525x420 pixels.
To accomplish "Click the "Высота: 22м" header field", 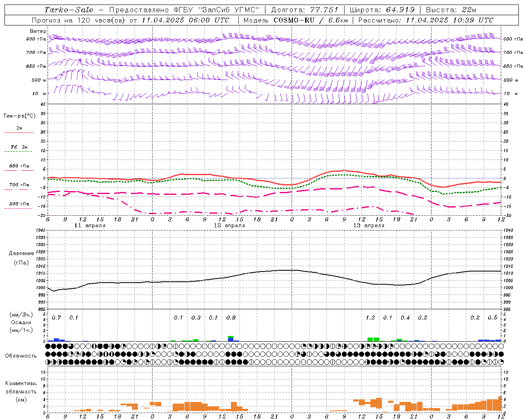I will tap(451, 10).
